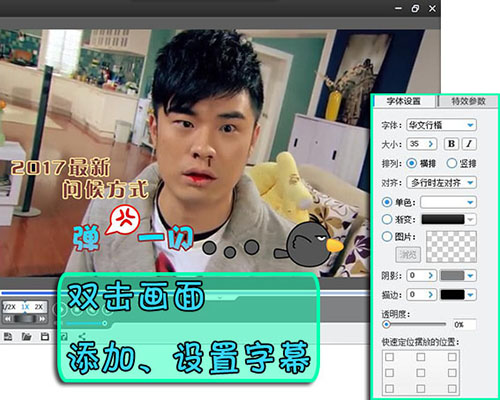Select the 竖排 vertical layout radio
The height and width of the screenshot is (400, 500).
[452, 163]
